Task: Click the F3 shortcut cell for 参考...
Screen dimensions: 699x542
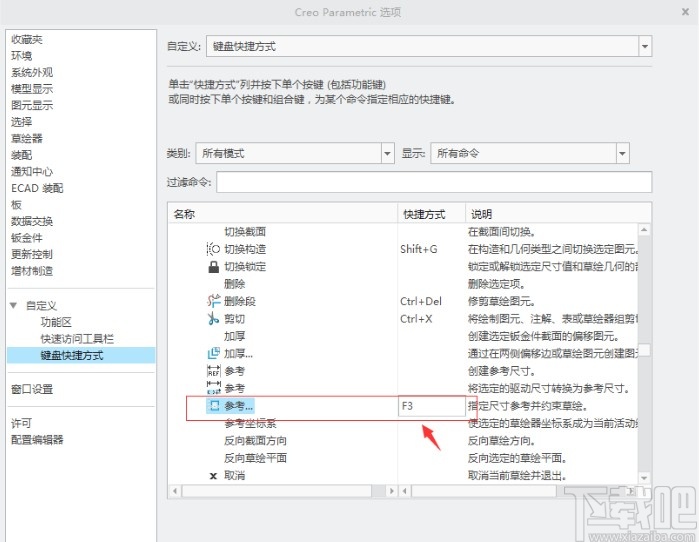Action: (x=432, y=406)
